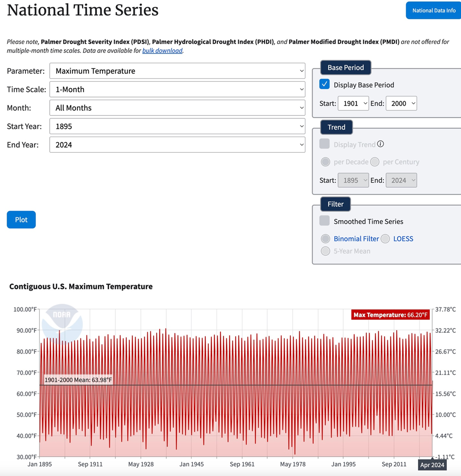
Task: Uncheck the Display Base Period checkbox
Action: (x=324, y=85)
